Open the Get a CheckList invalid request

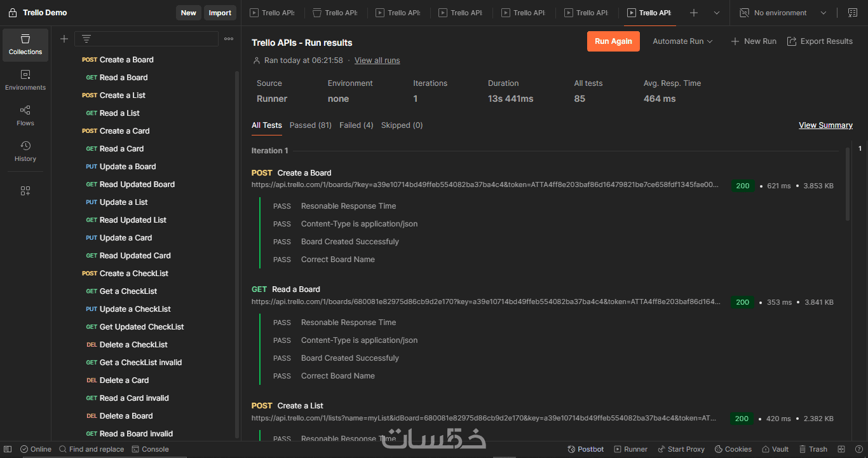[x=140, y=363]
